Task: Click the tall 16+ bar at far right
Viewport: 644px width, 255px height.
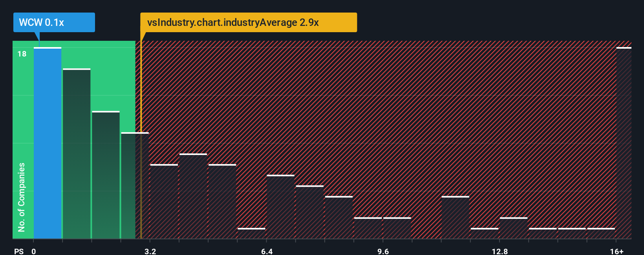Action: click(x=624, y=143)
